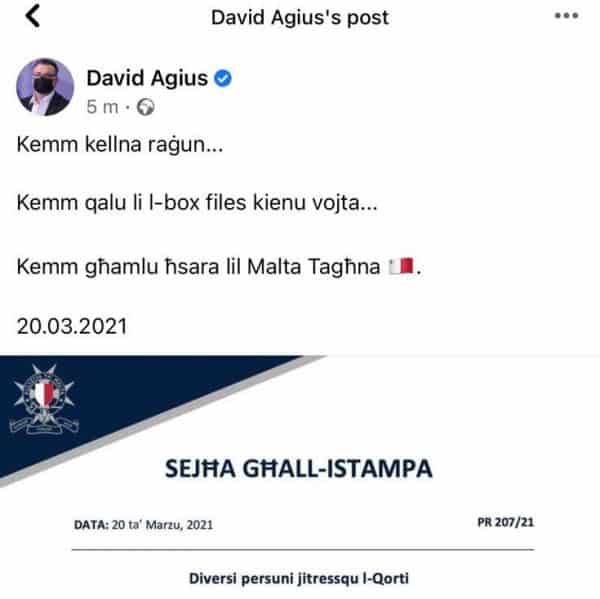Click the David Agius profile name

click(147, 78)
